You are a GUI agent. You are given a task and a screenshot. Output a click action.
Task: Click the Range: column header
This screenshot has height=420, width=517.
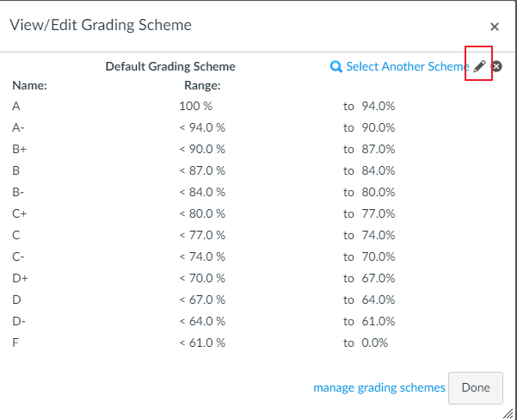point(202,85)
